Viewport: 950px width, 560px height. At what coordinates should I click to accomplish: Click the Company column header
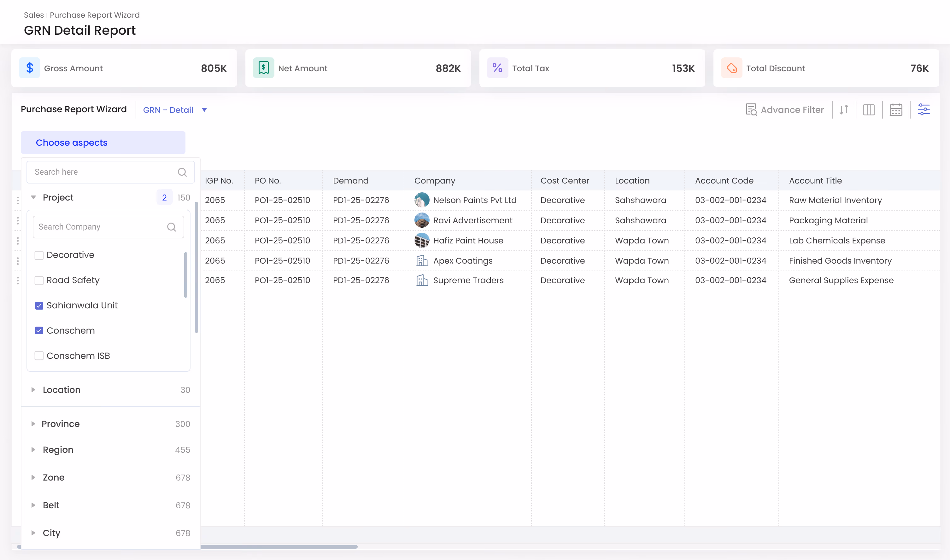coord(435,181)
